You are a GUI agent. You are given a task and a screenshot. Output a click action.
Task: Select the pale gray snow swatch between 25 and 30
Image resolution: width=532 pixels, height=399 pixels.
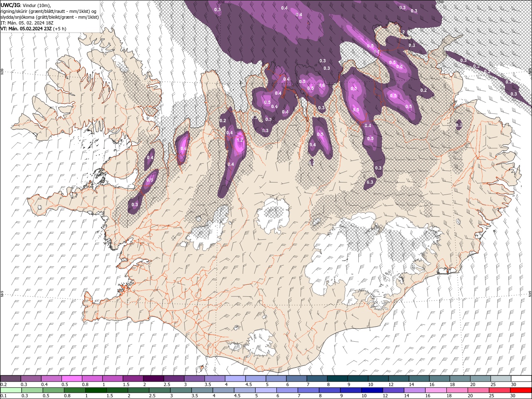coord(500,379)
